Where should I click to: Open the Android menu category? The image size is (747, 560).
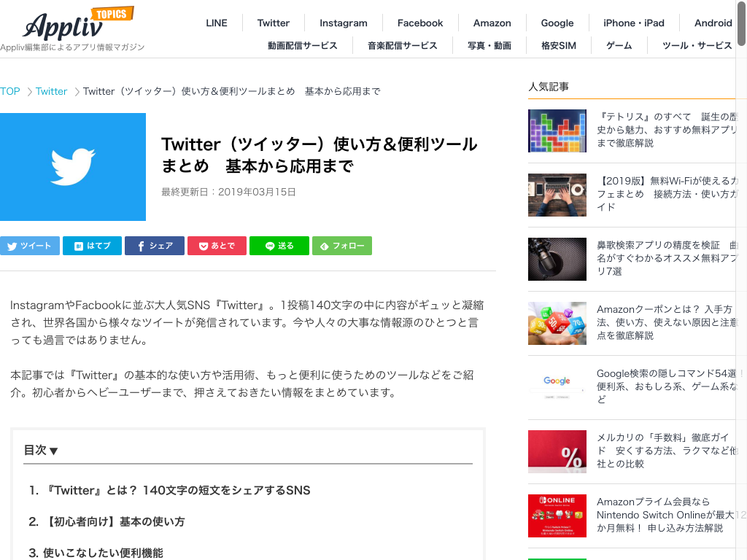pyautogui.click(x=713, y=23)
